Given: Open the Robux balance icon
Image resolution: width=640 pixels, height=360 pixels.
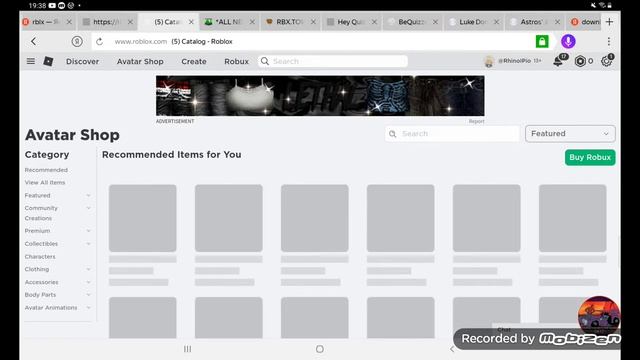Looking at the screenshot, I should (x=580, y=61).
